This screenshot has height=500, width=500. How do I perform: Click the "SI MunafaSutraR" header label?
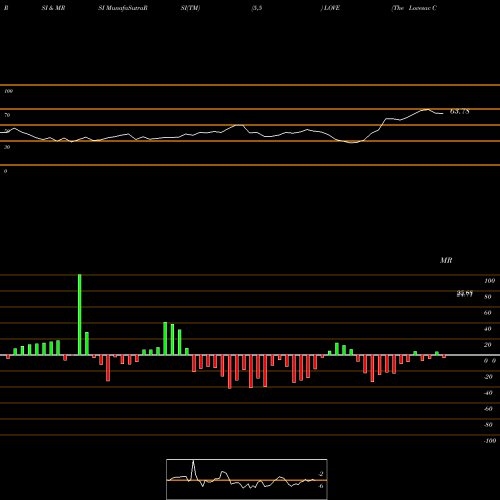[x=123, y=8]
